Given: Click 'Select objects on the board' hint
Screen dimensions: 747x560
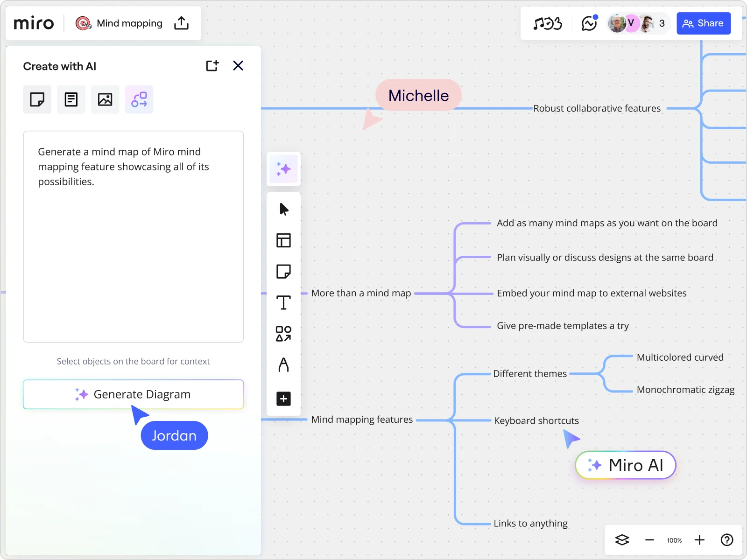Looking at the screenshot, I should tap(133, 361).
